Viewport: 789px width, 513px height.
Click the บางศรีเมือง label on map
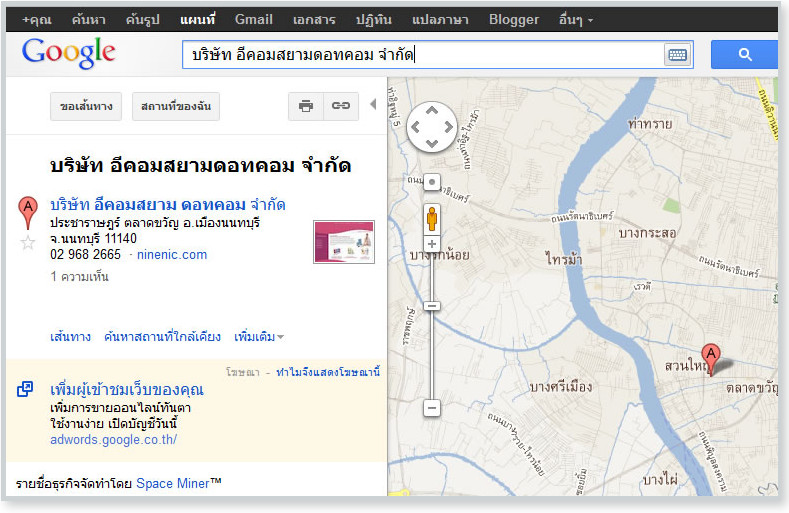point(561,387)
